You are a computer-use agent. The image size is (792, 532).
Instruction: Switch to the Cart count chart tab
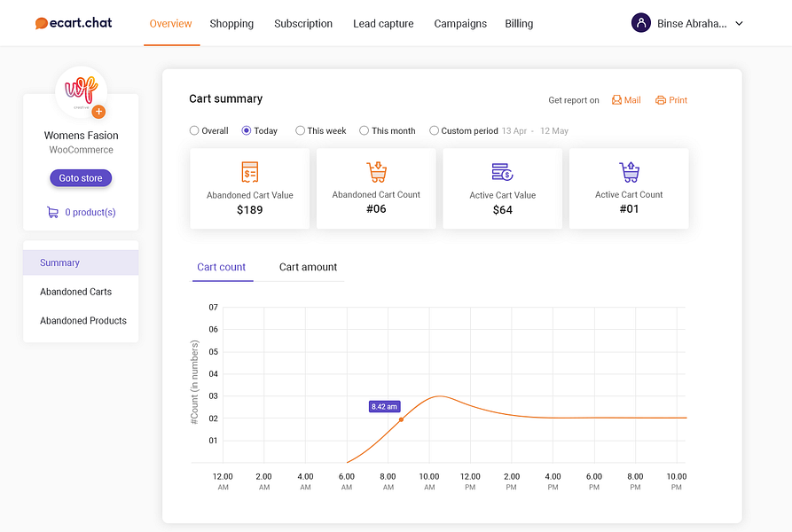[x=221, y=267]
